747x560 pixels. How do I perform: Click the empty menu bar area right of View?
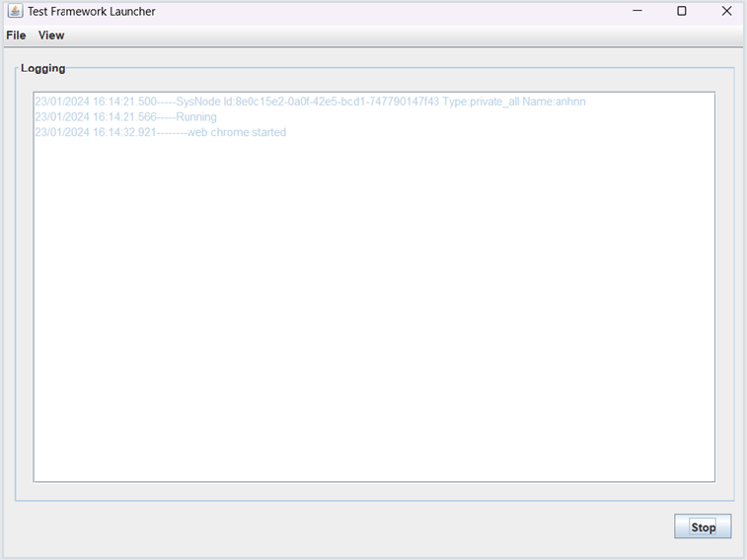(395, 35)
